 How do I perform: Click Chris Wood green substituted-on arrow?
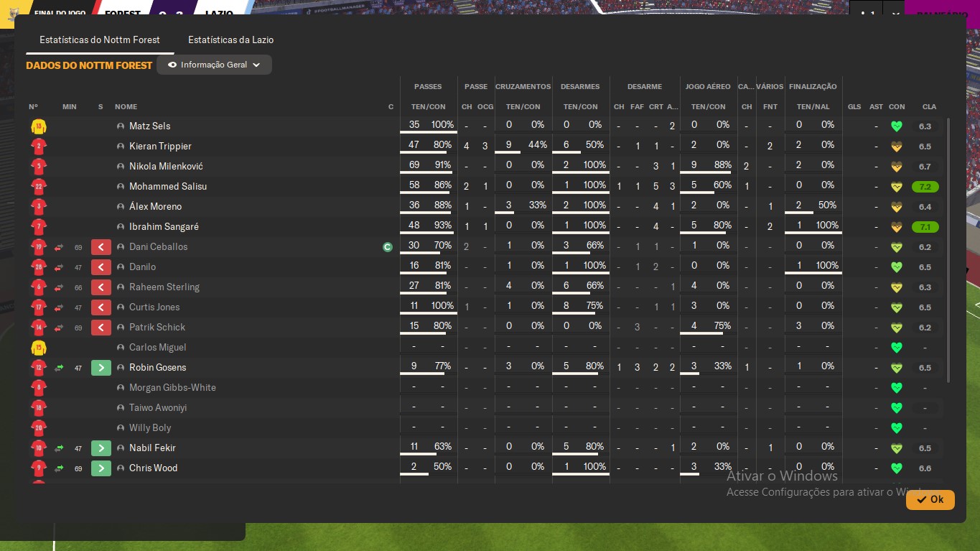click(101, 468)
